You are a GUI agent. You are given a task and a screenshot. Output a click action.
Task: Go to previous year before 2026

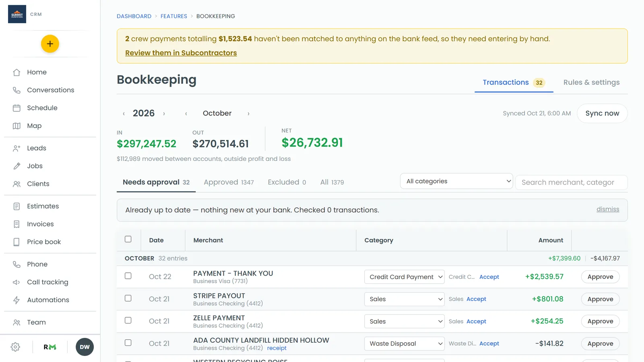(x=124, y=114)
